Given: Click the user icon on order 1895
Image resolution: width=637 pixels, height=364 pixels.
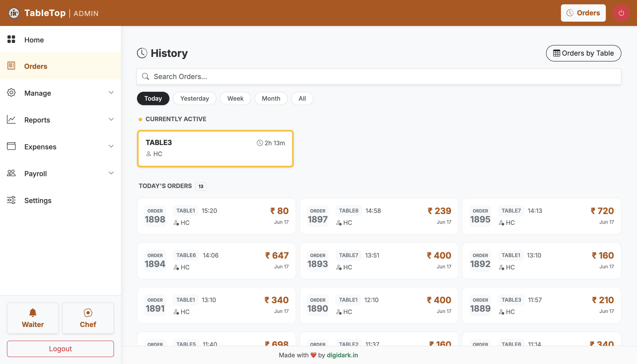Looking at the screenshot, I should pyautogui.click(x=501, y=222).
